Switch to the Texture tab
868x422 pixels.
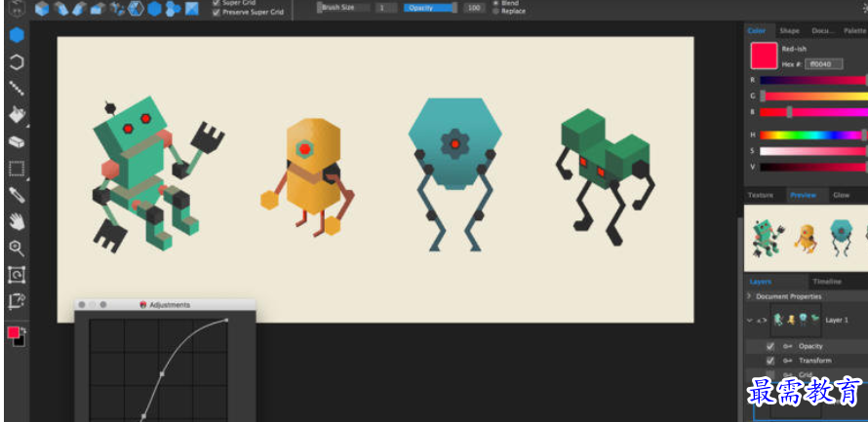760,195
